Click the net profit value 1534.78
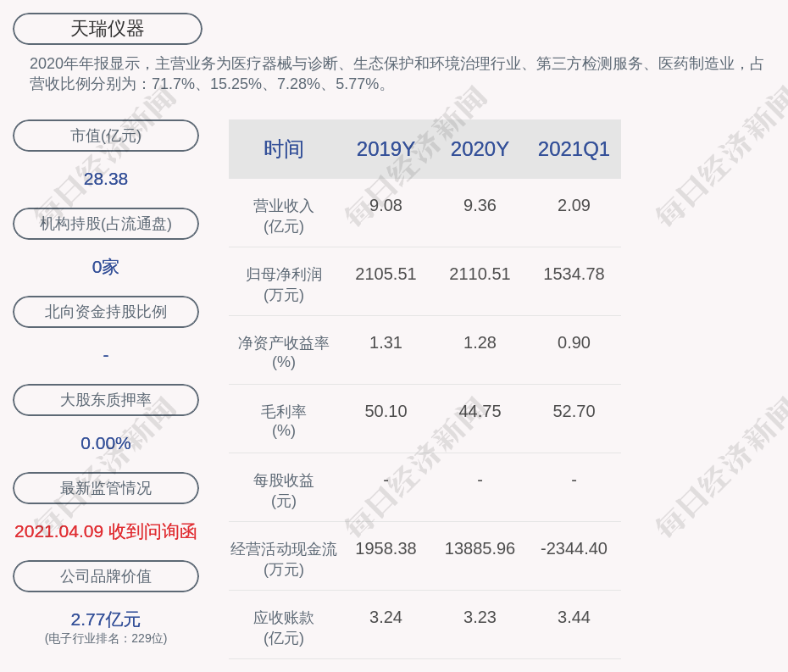The height and width of the screenshot is (672, 788). [x=574, y=275]
